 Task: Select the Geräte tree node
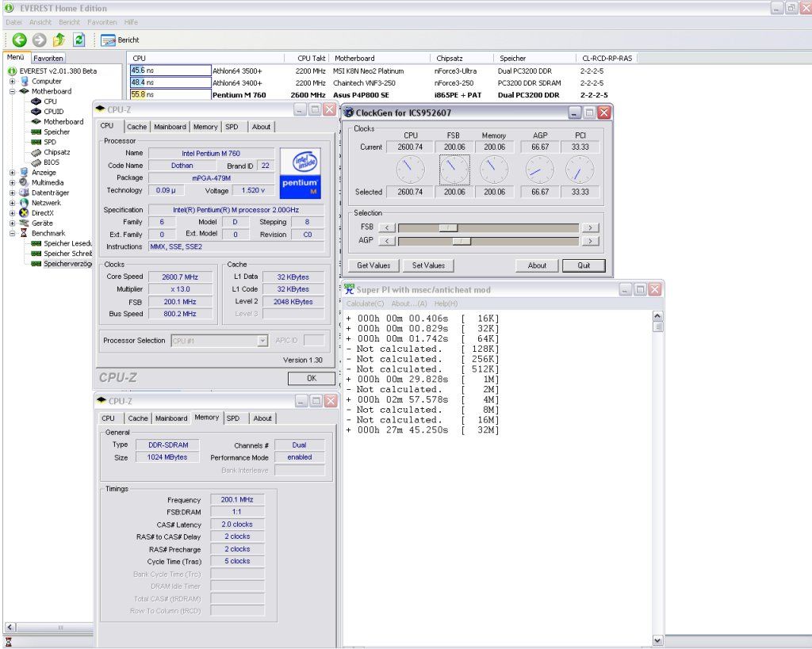pyautogui.click(x=42, y=223)
